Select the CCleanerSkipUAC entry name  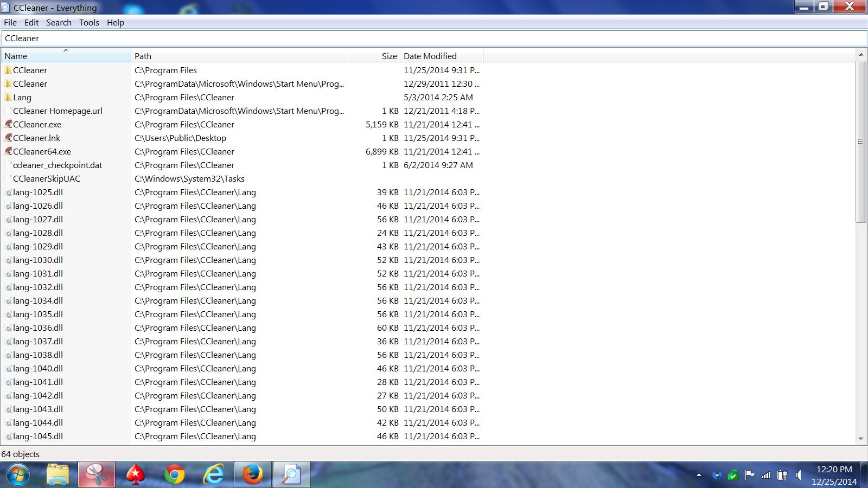pyautogui.click(x=47, y=178)
